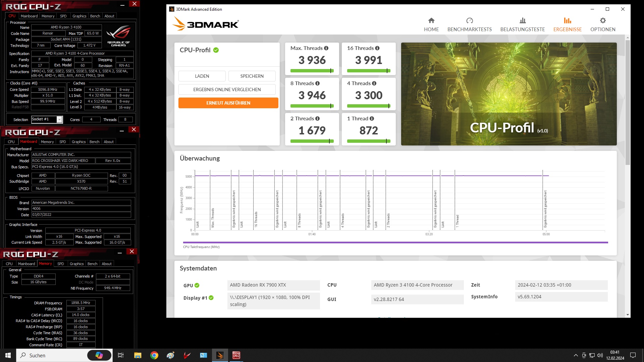Switch to 3DMark taskbar icon
The height and width of the screenshot is (362, 644).
pos(220,355)
